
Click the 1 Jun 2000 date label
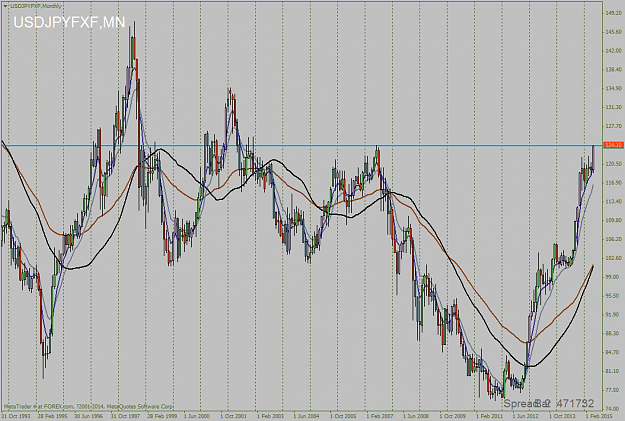197,416
